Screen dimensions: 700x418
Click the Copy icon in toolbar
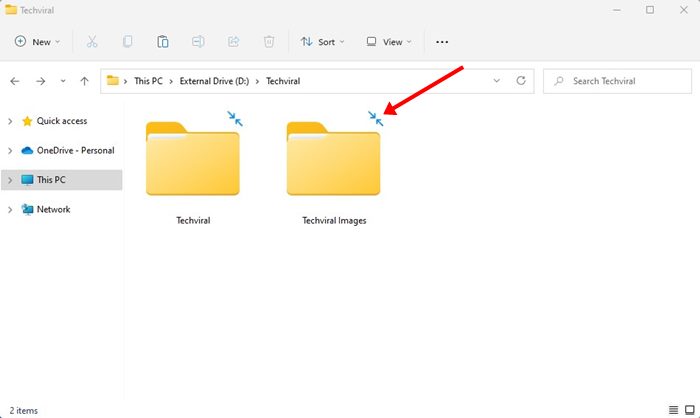pyautogui.click(x=127, y=42)
